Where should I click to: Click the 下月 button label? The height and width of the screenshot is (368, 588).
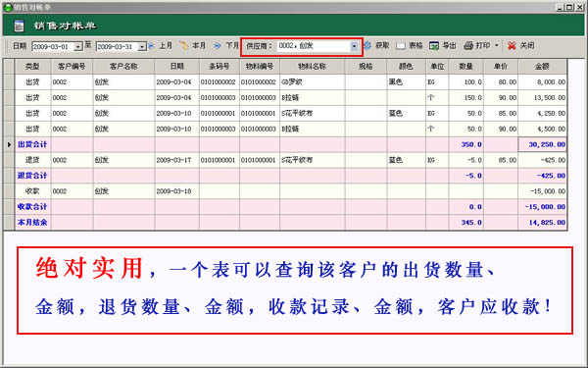232,46
